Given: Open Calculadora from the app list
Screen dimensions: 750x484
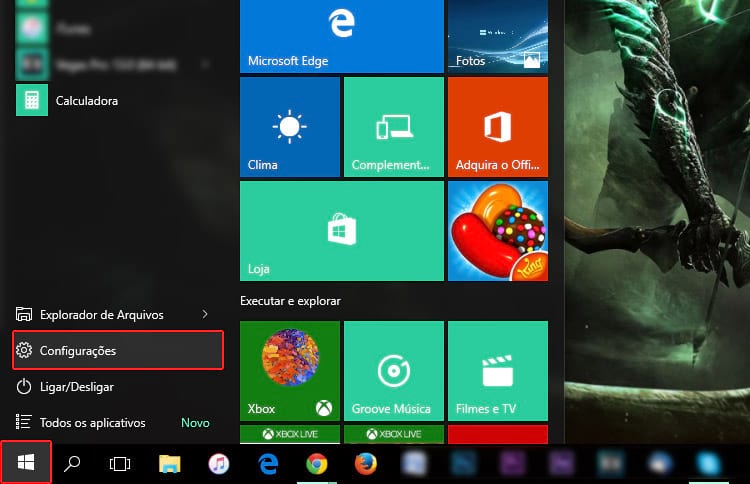Looking at the screenshot, I should [x=118, y=100].
